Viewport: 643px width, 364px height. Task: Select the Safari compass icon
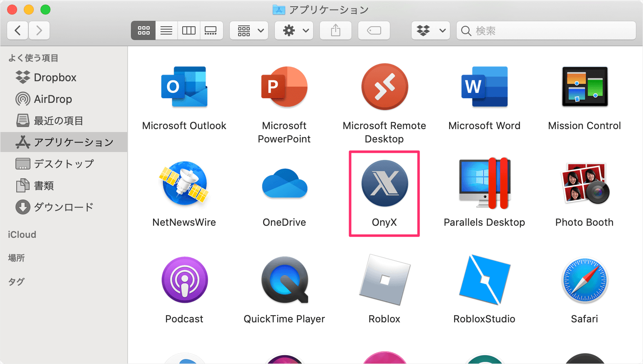585,280
